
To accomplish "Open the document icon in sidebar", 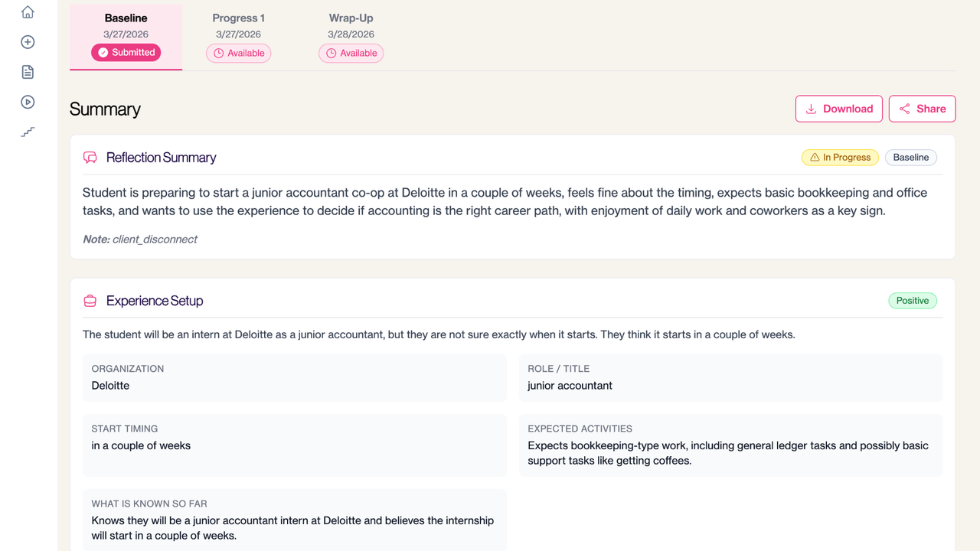I will tap(28, 72).
